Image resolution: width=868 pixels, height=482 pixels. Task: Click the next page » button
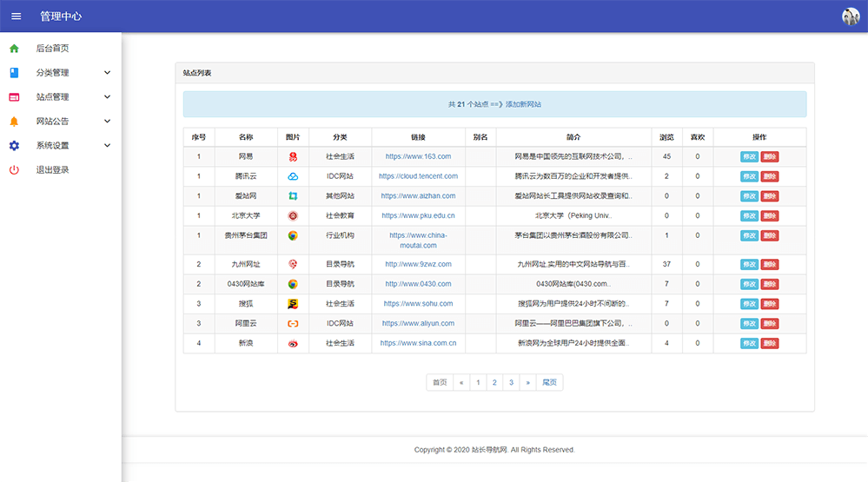[527, 382]
